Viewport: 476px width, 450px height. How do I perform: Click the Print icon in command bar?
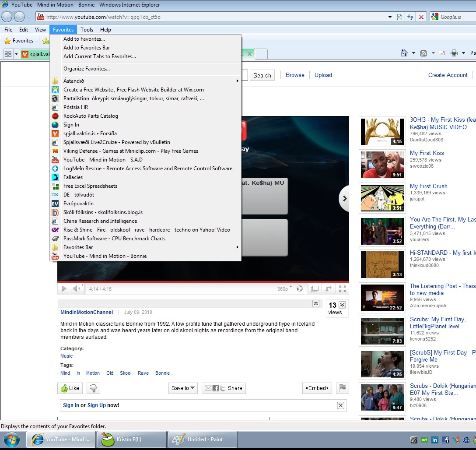pos(454,53)
